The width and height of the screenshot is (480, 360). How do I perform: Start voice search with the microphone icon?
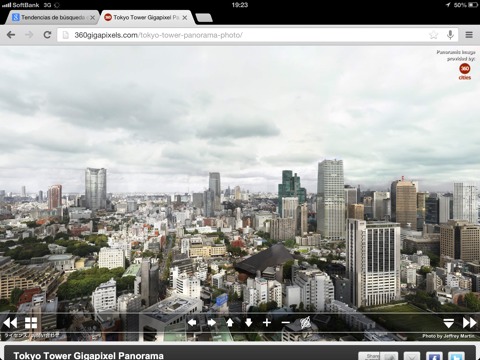pyautogui.click(x=450, y=35)
